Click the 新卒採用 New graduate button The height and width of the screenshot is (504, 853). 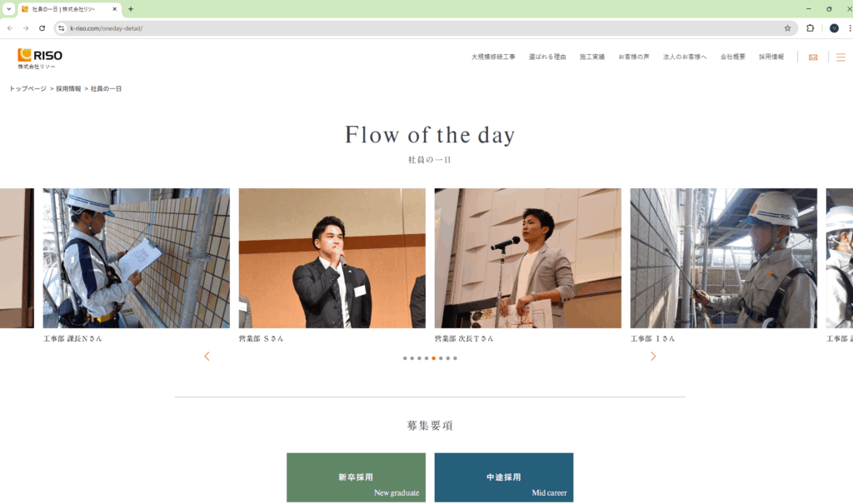(356, 477)
